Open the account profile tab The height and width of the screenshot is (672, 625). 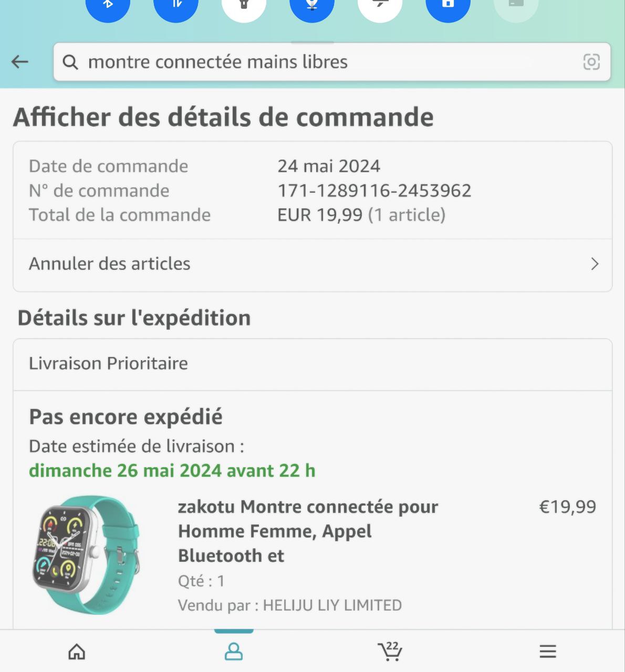234,652
